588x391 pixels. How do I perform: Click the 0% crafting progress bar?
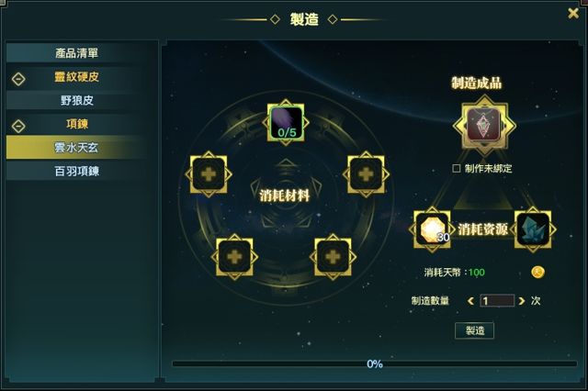(374, 363)
